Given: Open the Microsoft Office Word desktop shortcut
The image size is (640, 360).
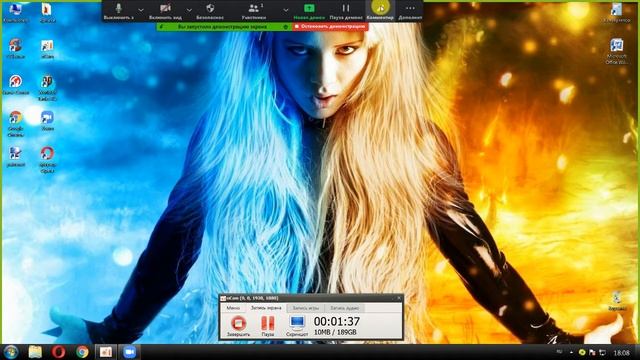Looking at the screenshot, I should tap(616, 51).
